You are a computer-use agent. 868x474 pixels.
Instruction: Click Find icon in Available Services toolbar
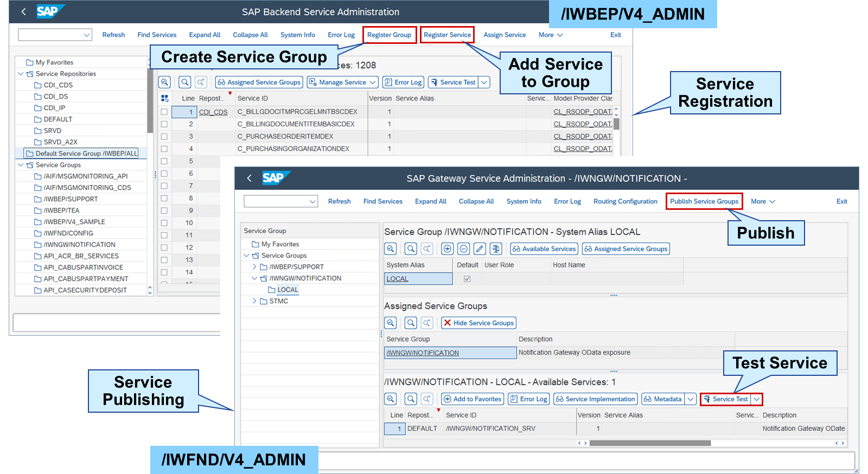click(411, 399)
